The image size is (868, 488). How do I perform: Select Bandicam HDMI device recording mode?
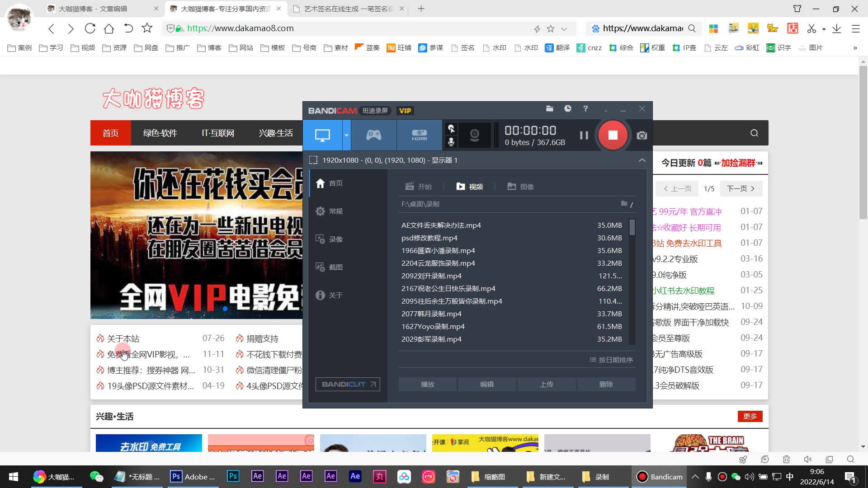click(419, 135)
